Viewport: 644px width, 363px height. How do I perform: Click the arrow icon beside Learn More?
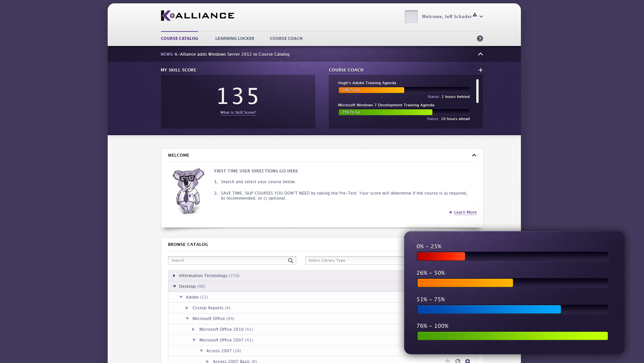450,212
